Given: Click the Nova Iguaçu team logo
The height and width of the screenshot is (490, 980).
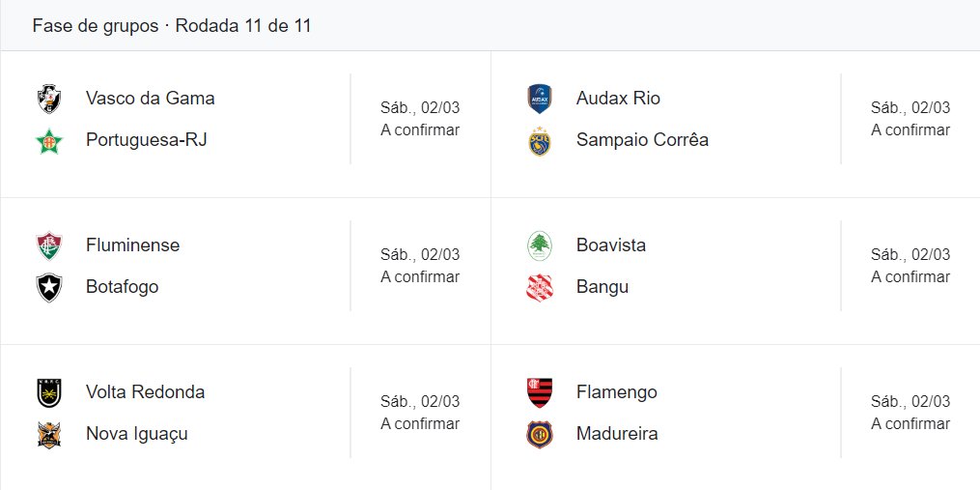Looking at the screenshot, I should click(49, 435).
